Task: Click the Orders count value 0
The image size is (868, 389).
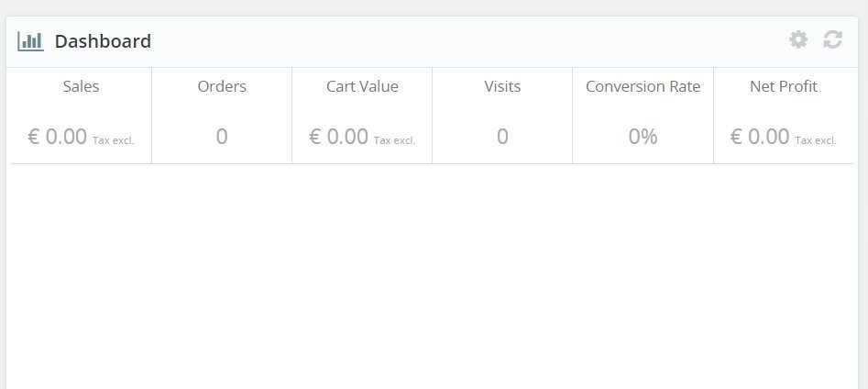Action: point(222,137)
